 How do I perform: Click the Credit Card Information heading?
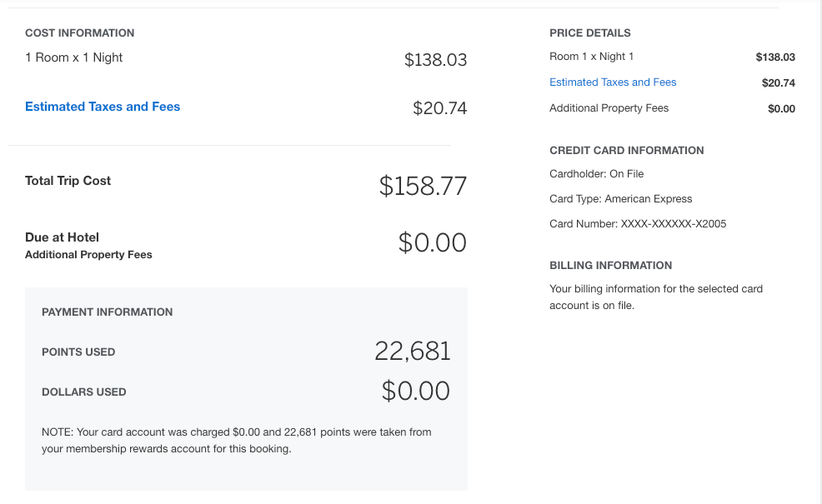[626, 151]
